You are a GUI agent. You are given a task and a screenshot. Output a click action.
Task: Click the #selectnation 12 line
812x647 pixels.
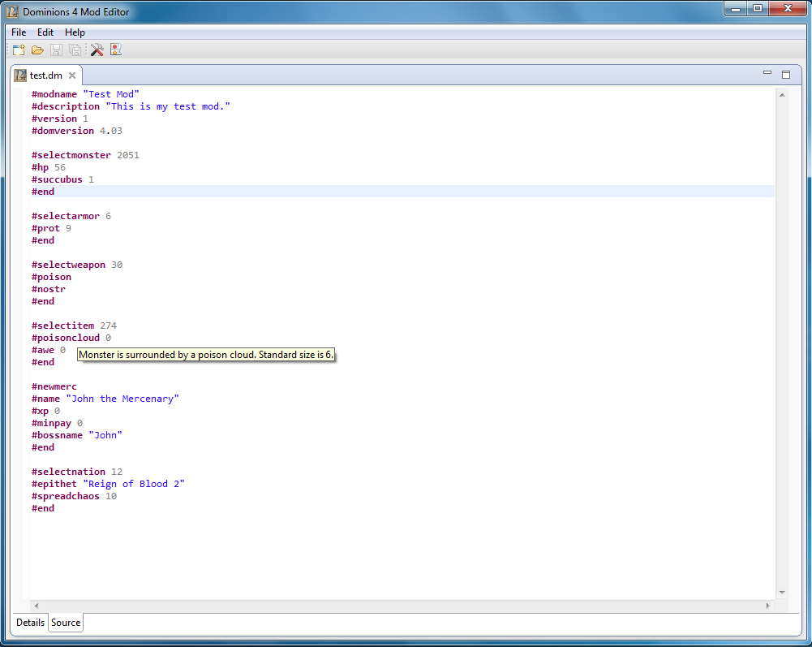pos(76,472)
